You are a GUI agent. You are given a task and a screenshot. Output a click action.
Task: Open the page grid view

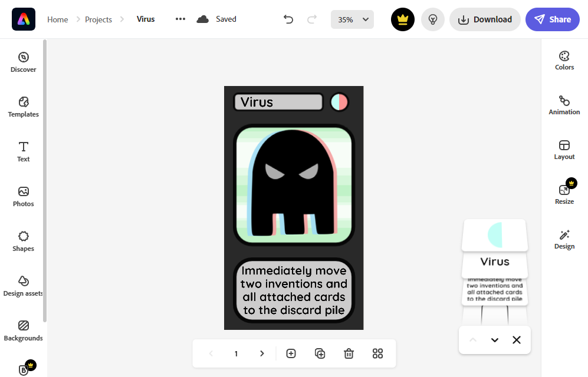(x=377, y=353)
